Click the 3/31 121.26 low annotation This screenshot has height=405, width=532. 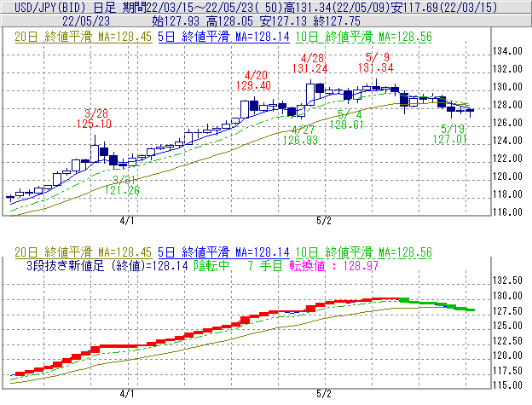122,185
